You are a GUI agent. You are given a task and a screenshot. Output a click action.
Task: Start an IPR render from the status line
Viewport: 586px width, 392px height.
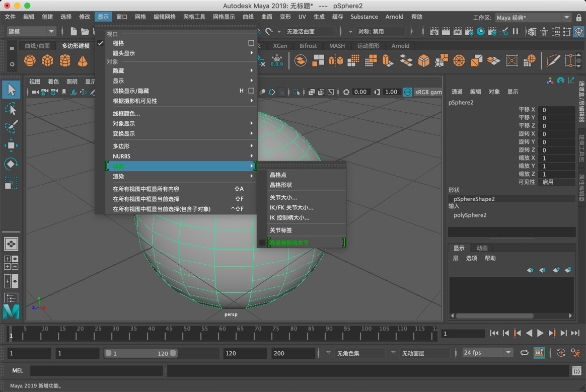457,31
